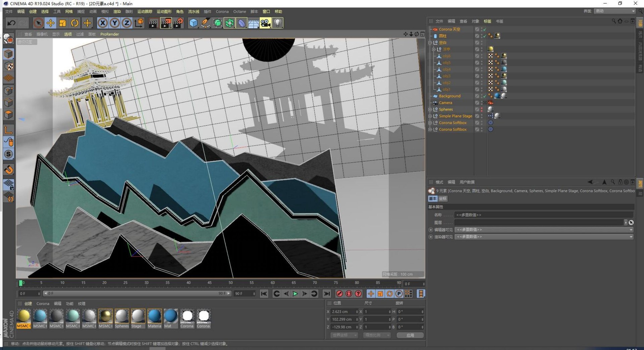Image resolution: width=644 pixels, height=350 pixels.
Task: Toggle the Corona 天空 enable checkmark
Action: 485,29
